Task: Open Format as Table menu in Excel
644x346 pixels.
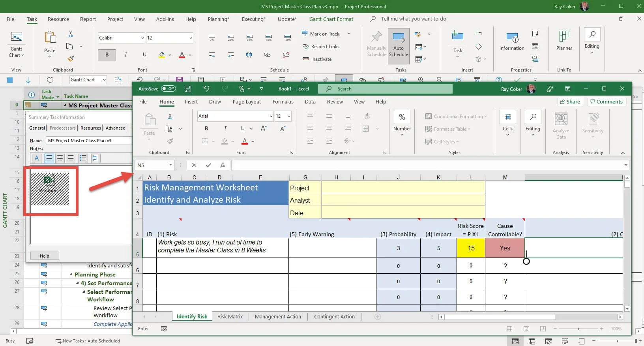Action: tap(448, 129)
